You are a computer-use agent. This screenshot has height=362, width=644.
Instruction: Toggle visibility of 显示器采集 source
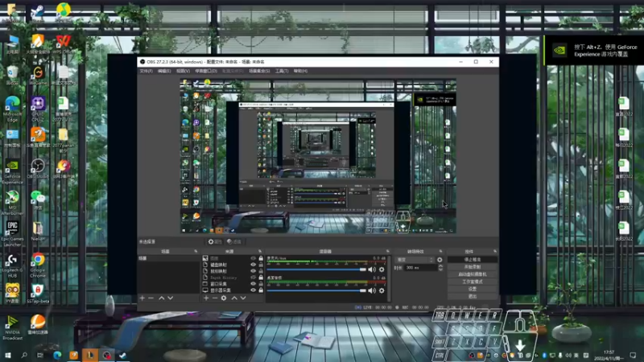click(x=253, y=290)
